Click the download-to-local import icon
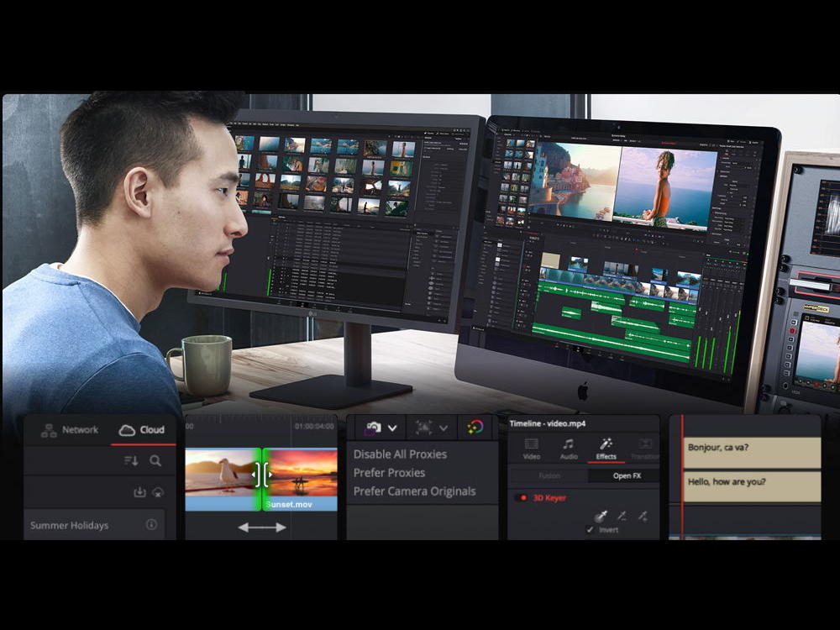Screen dimensions: 840x630 point(139,491)
